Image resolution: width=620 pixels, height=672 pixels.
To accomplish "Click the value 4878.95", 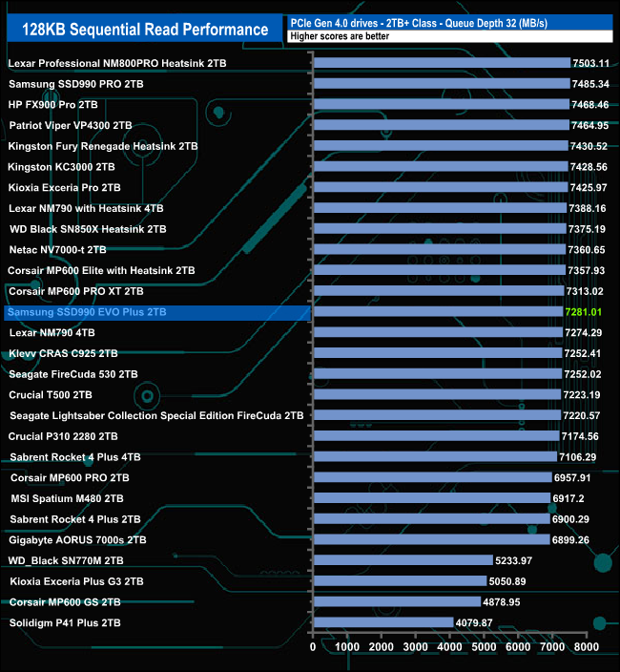I will [502, 602].
